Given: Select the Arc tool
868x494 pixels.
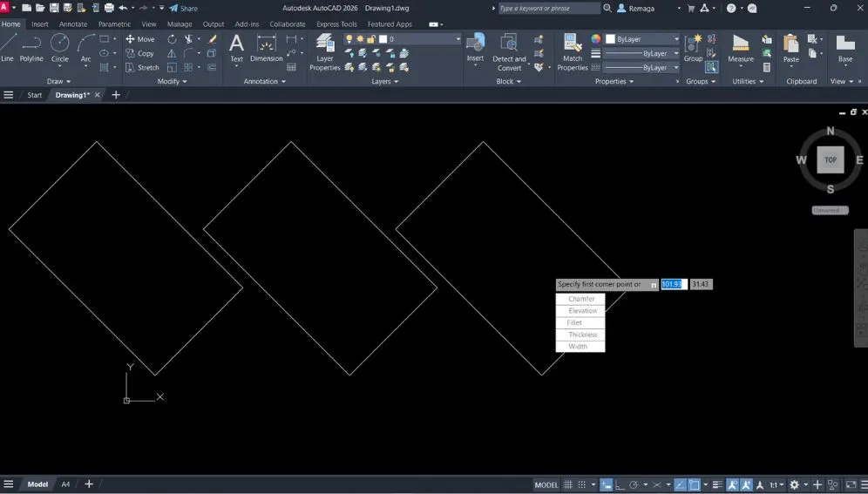Looking at the screenshot, I should pyautogui.click(x=85, y=48).
